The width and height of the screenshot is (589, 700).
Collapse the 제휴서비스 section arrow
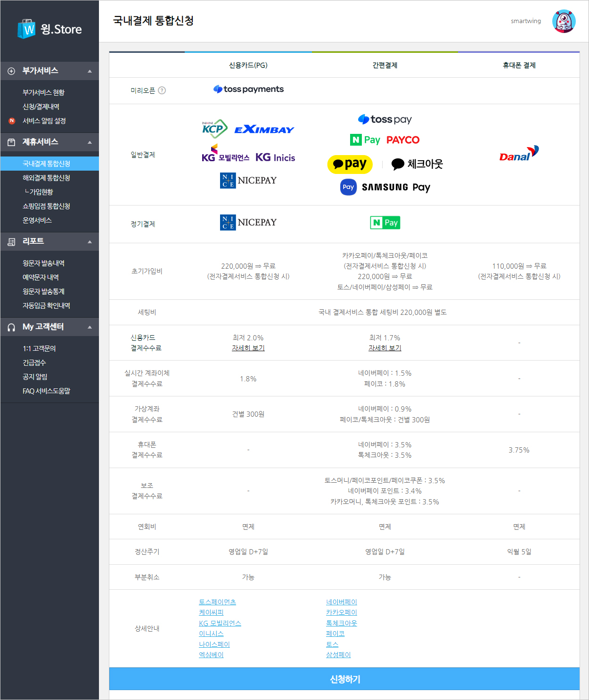[x=90, y=142]
